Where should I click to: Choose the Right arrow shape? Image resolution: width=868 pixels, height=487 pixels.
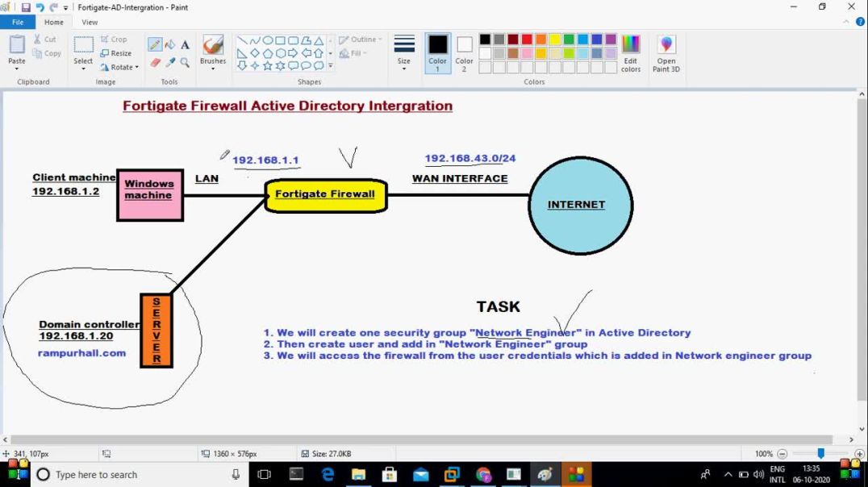click(293, 53)
